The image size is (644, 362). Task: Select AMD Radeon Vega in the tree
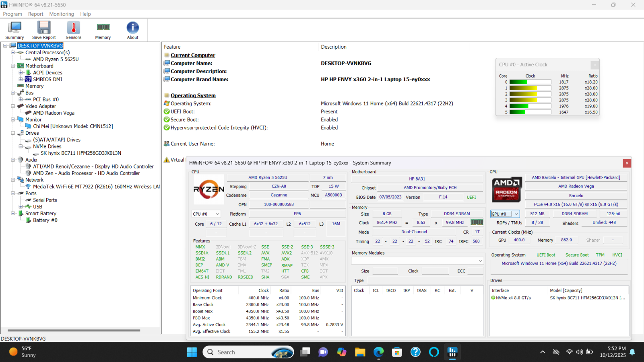pyautogui.click(x=54, y=113)
